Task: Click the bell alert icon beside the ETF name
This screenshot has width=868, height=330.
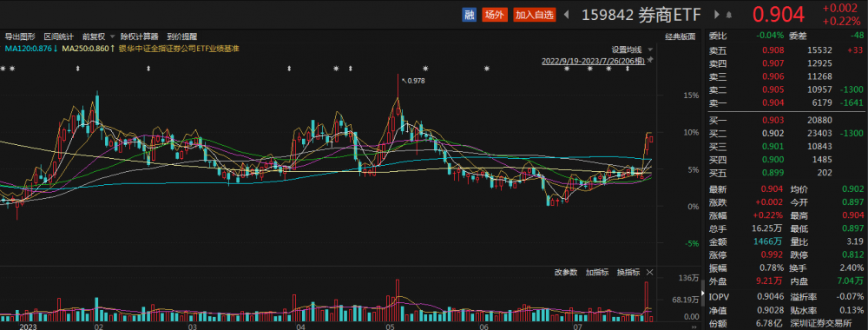Action: coord(729,15)
